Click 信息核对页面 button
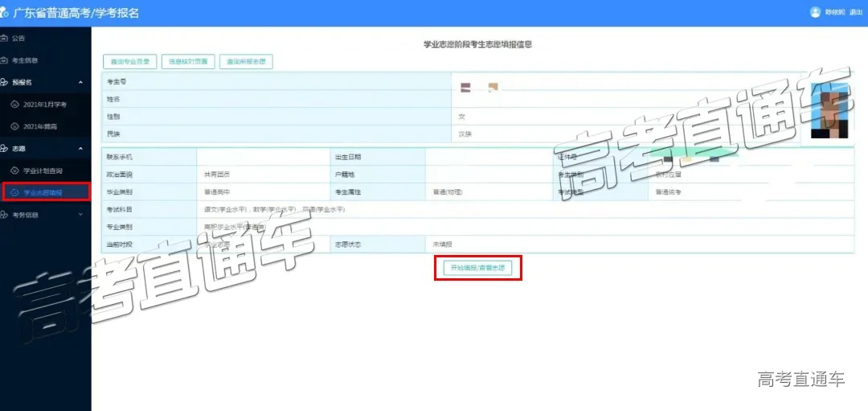 pyautogui.click(x=188, y=61)
